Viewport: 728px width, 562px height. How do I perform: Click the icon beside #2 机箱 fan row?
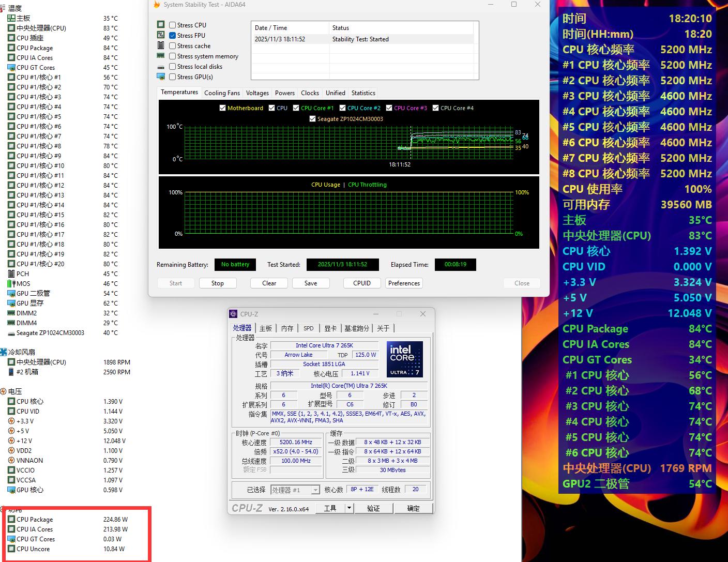(x=11, y=372)
